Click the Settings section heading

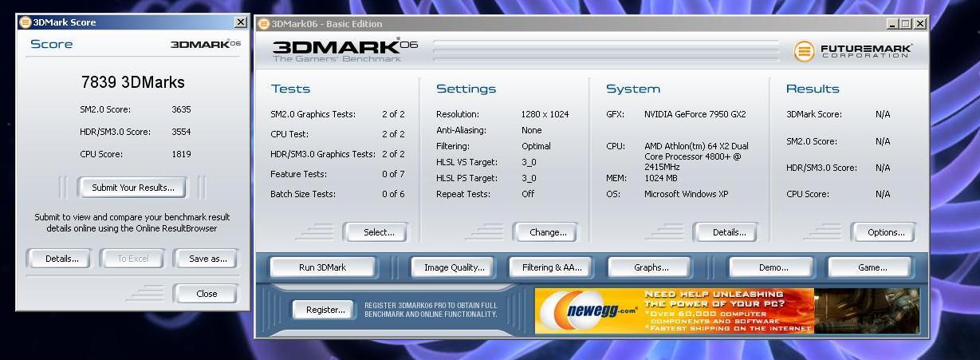(x=466, y=89)
